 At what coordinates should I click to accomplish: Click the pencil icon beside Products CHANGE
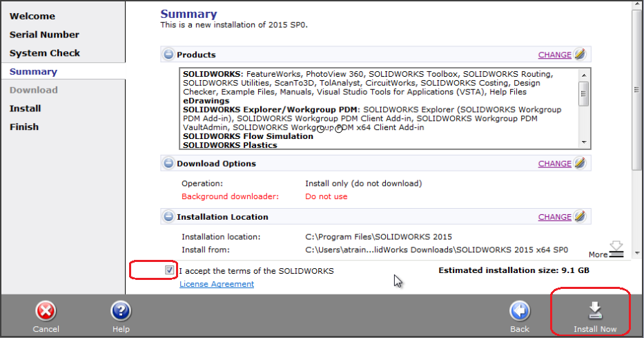(580, 54)
